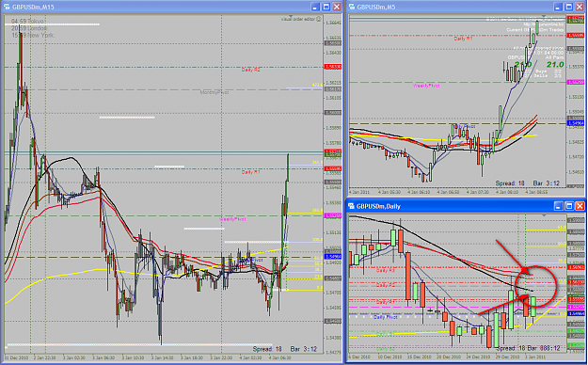
Task: Select the 'WeeklyPivot' label in M15 chart
Action: pos(232,219)
